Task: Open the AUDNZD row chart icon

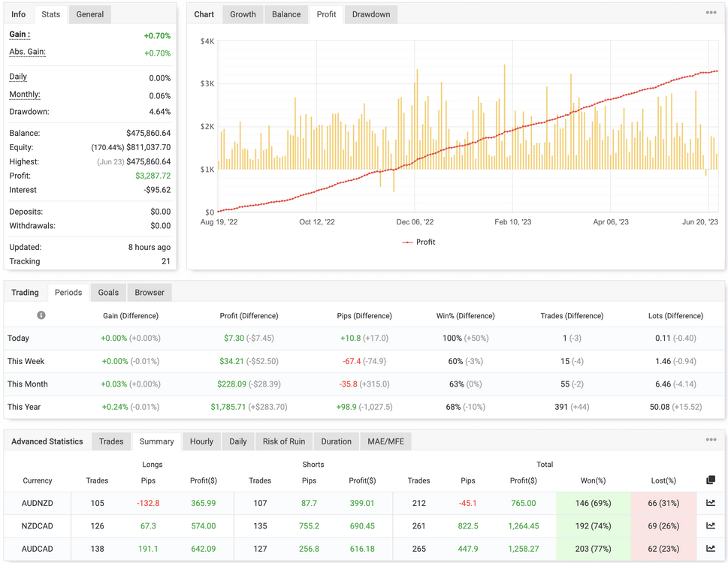Action: coord(711,503)
